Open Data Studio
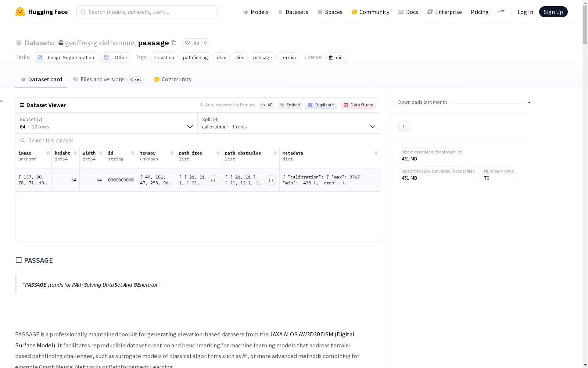Image resolution: width=588 pixels, height=368 pixels. pyautogui.click(x=358, y=105)
